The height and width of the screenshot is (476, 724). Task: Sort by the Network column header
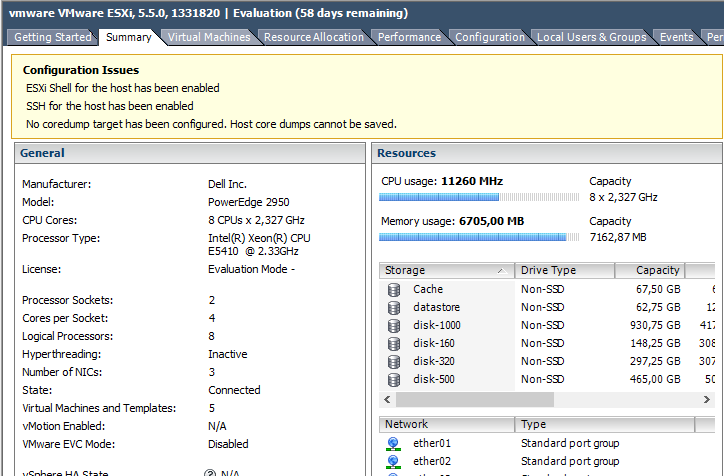pyautogui.click(x=446, y=424)
